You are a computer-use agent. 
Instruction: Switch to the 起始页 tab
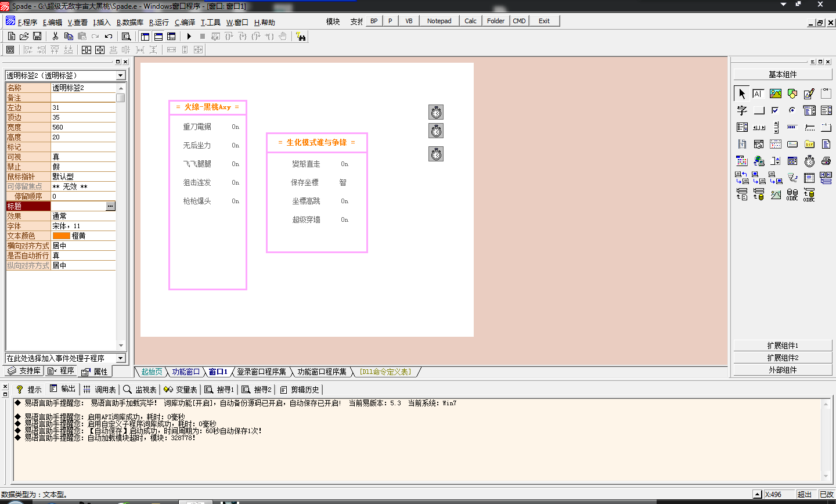152,372
